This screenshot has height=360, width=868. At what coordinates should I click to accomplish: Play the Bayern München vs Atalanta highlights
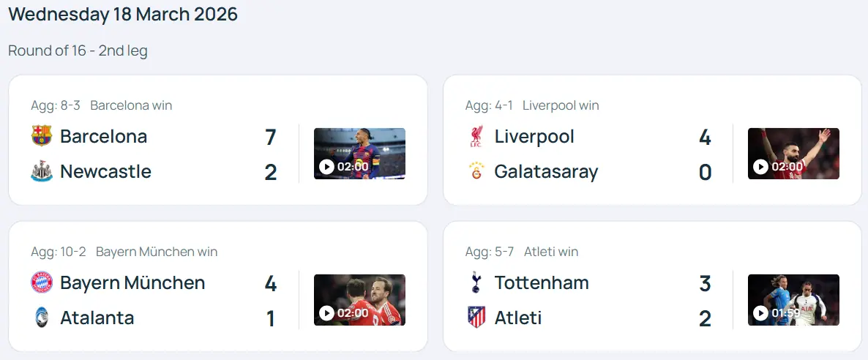(359, 300)
